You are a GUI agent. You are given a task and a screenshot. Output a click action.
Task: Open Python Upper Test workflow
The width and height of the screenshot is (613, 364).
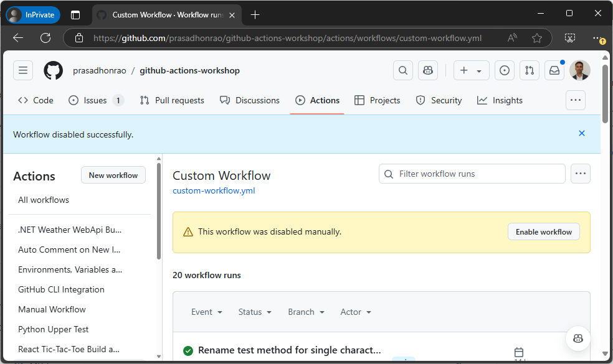point(53,329)
